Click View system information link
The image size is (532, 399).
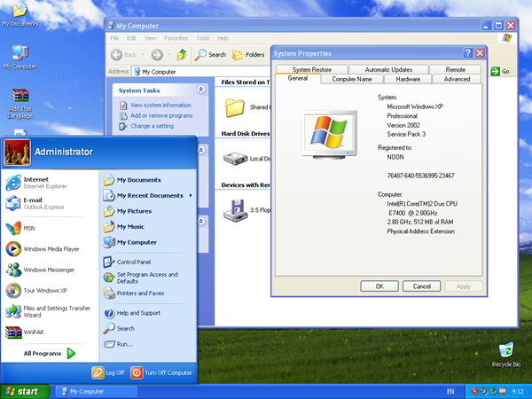[160, 106]
